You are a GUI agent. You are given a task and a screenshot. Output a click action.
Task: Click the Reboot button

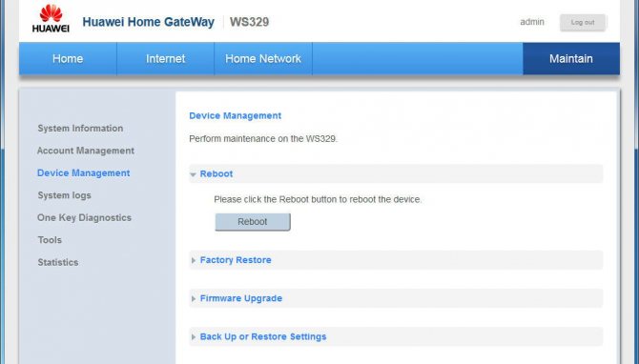tap(252, 222)
